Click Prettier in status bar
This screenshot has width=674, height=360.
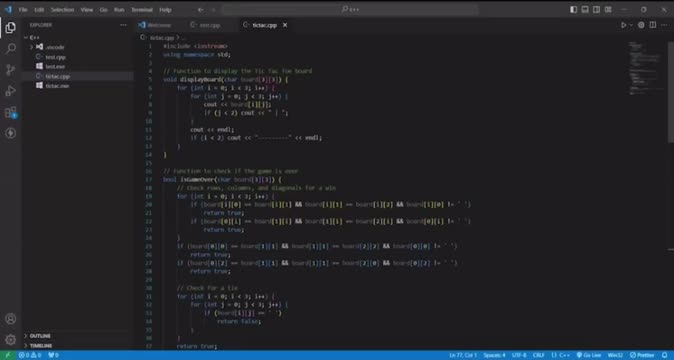643,355
